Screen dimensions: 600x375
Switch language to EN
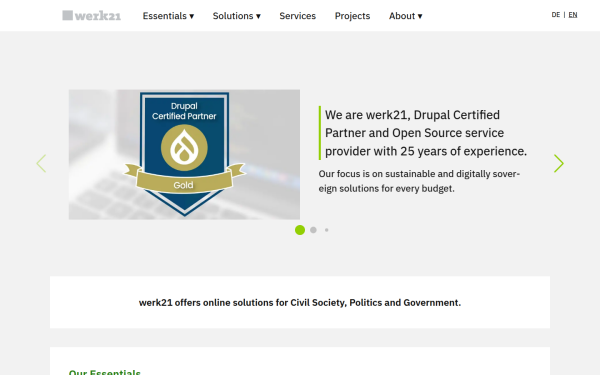(573, 15)
